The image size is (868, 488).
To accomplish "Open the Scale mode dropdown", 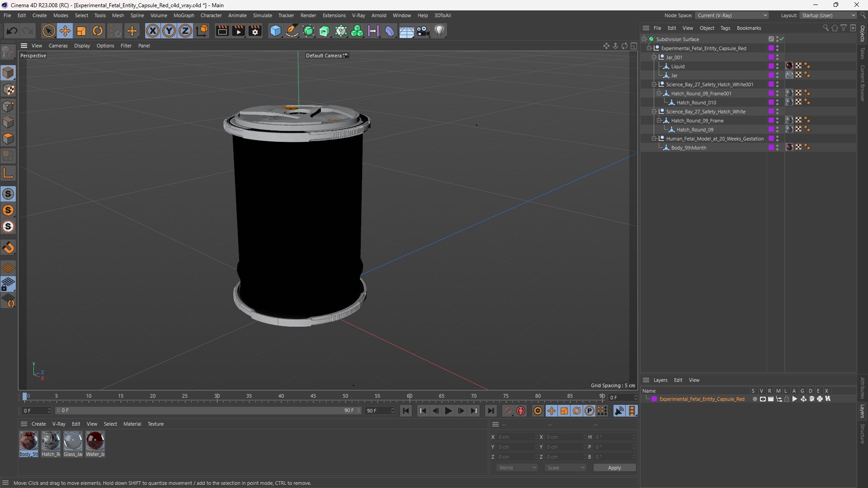I will coord(566,468).
